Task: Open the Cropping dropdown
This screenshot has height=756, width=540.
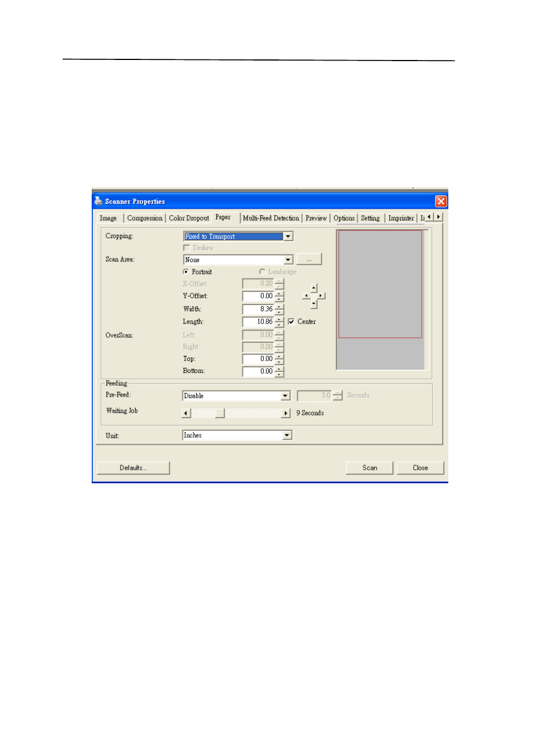Action: click(288, 237)
